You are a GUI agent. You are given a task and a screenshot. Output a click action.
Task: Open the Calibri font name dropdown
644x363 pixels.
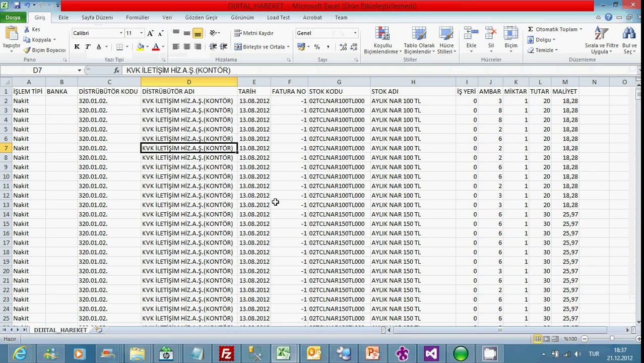point(121,33)
